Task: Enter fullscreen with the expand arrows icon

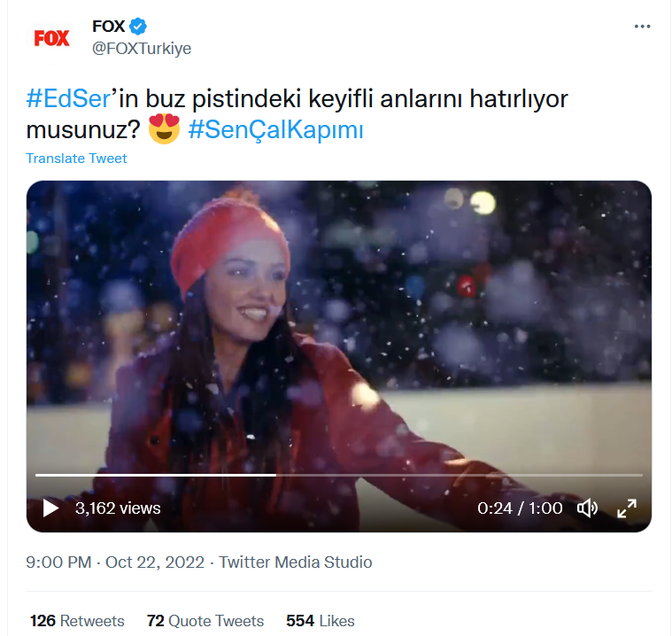Action: pyautogui.click(x=626, y=508)
